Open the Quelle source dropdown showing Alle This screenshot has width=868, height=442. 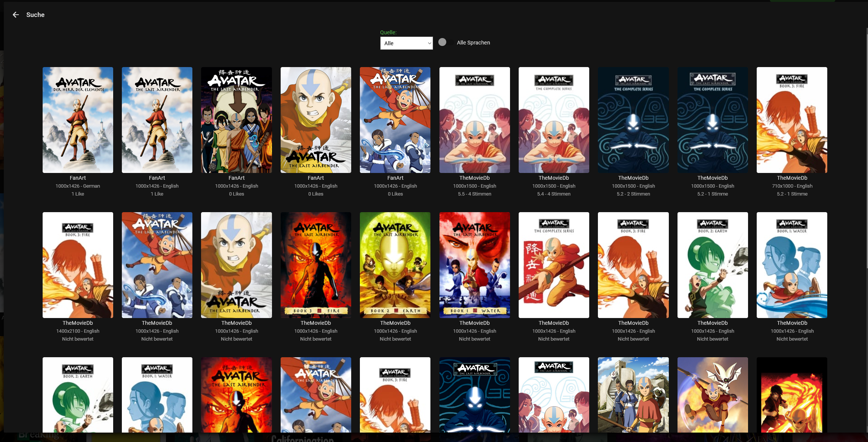tap(406, 43)
